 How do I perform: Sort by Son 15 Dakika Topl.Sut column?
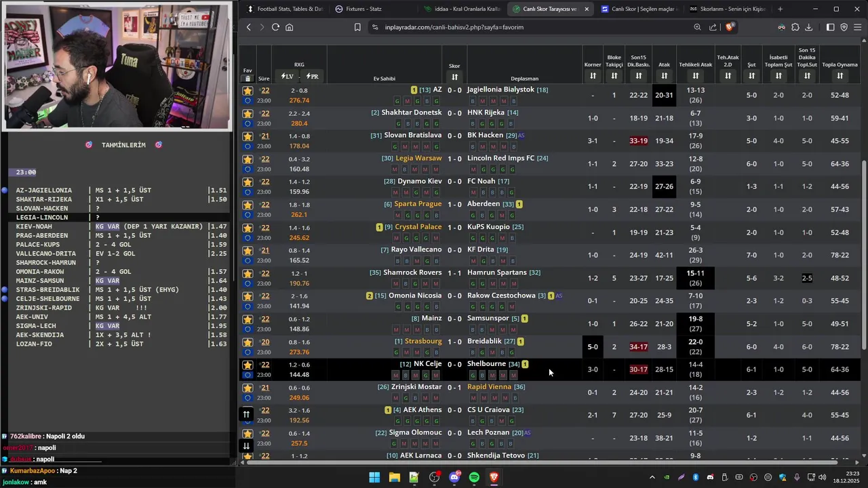807,76
